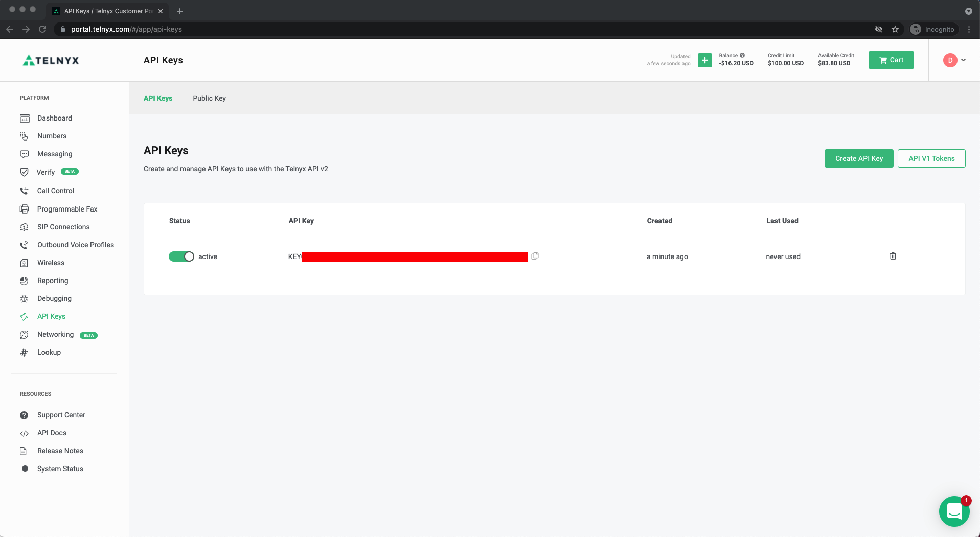Click the Release Notes document icon
Screen dimensions: 980x537
coord(23,451)
